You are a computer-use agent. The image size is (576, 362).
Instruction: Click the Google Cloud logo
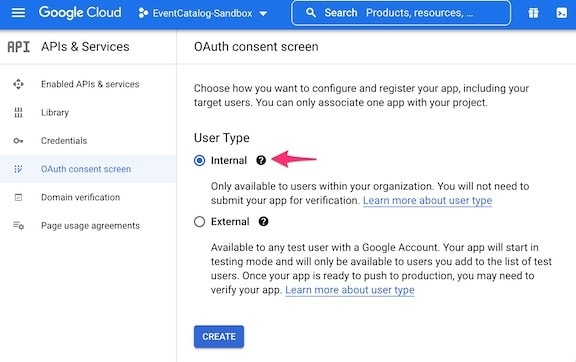pyautogui.click(x=80, y=13)
